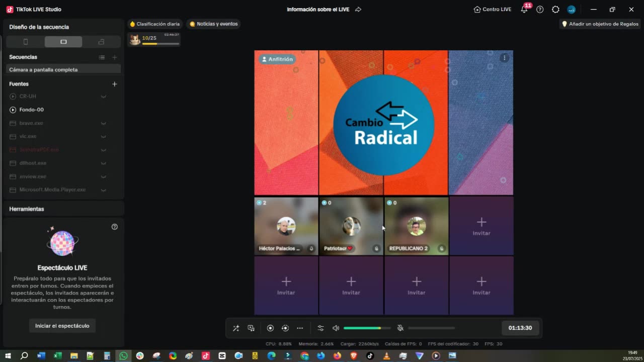Select the Cámara a pantalla completa sequence
The width and height of the screenshot is (644, 362).
tap(63, 70)
